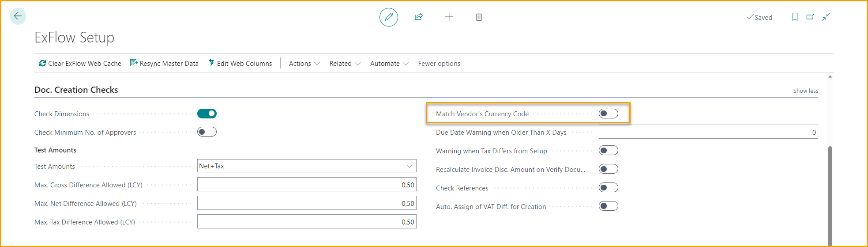The image size is (868, 247).
Task: Click Fewer options
Action: (439, 64)
